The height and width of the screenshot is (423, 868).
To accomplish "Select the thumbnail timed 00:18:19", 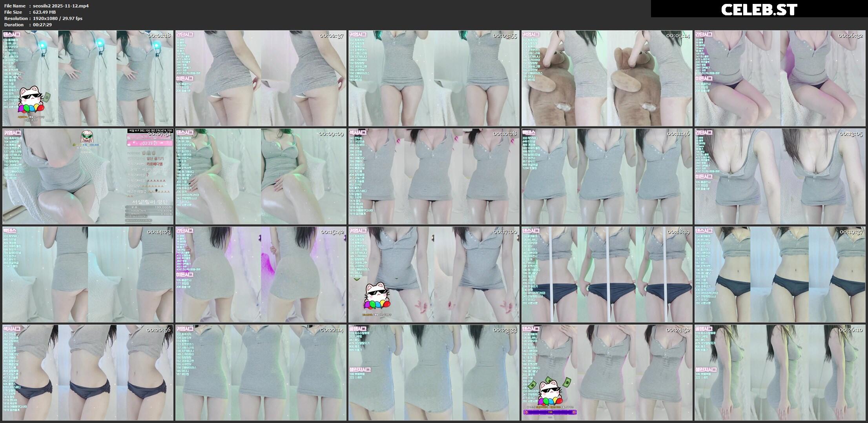I will click(607, 275).
